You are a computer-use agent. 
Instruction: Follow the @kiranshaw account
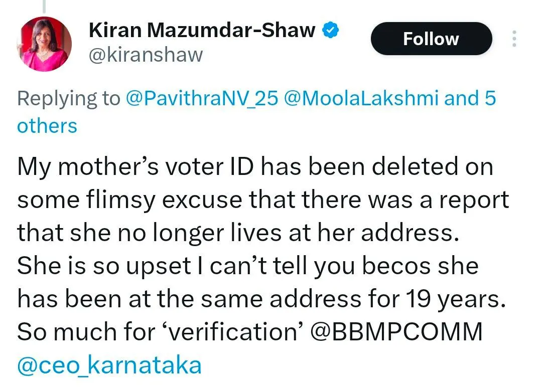(431, 39)
